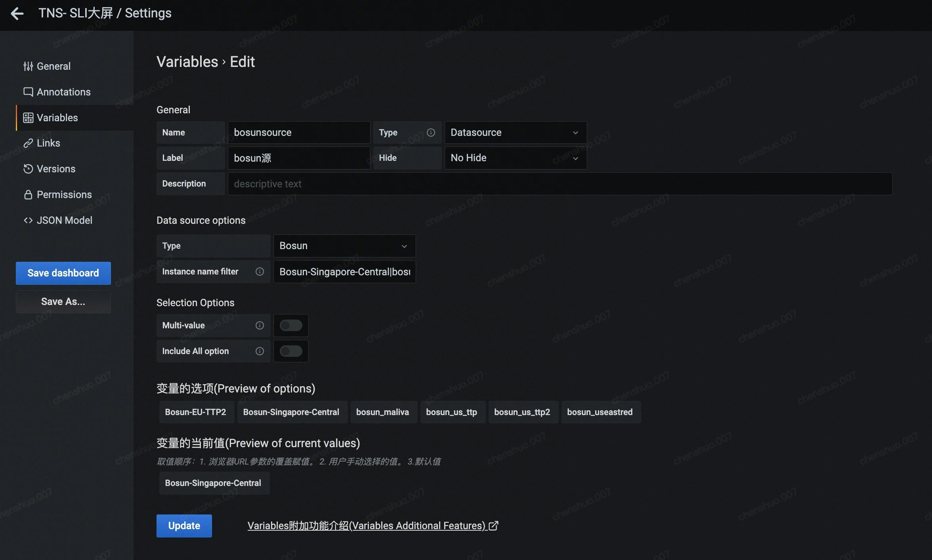This screenshot has width=932, height=560.
Task: Click the General sliders icon in sidebar
Action: coord(28,66)
